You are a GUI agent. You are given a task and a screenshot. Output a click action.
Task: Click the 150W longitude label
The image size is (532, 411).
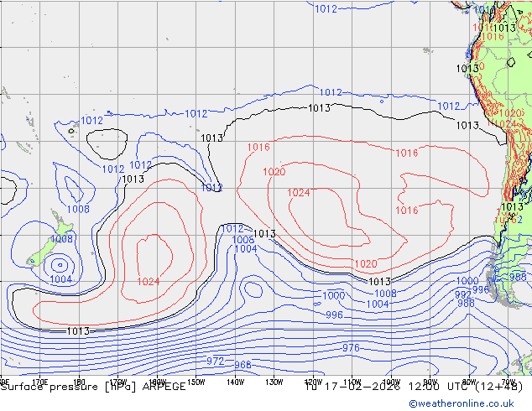click(196, 382)
